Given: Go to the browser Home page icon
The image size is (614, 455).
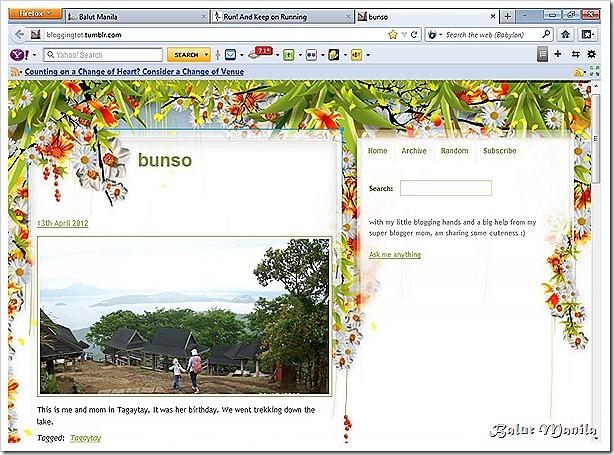Looking at the screenshot, I should pos(565,35).
